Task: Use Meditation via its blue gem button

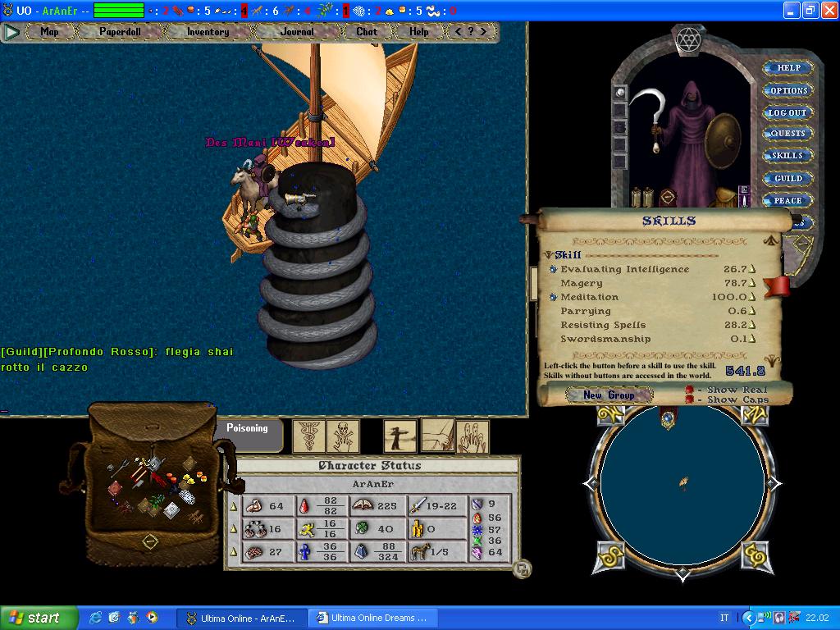Action: pos(553,297)
